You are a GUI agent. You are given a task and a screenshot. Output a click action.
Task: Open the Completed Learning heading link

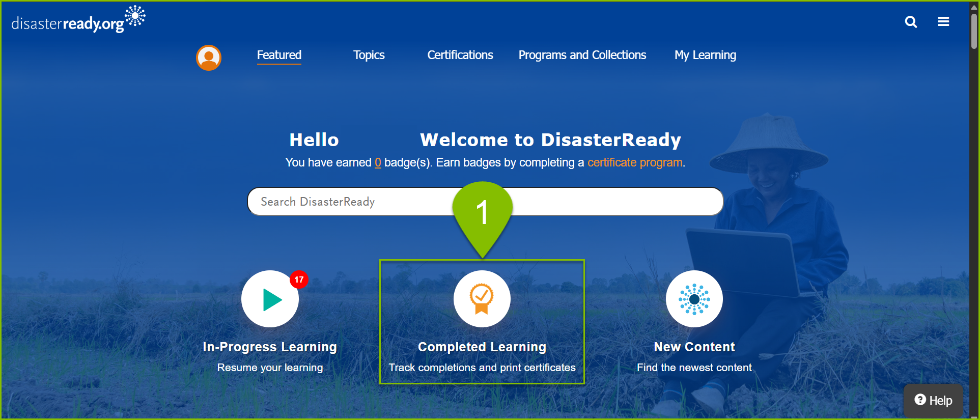482,347
